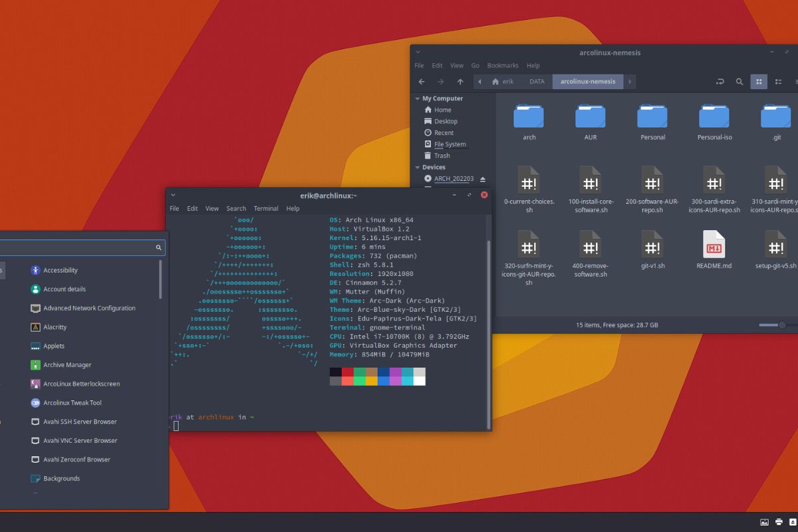Image resolution: width=798 pixels, height=532 pixels.
Task: Open Avahi SSH Server Browser
Action: tap(73, 422)
